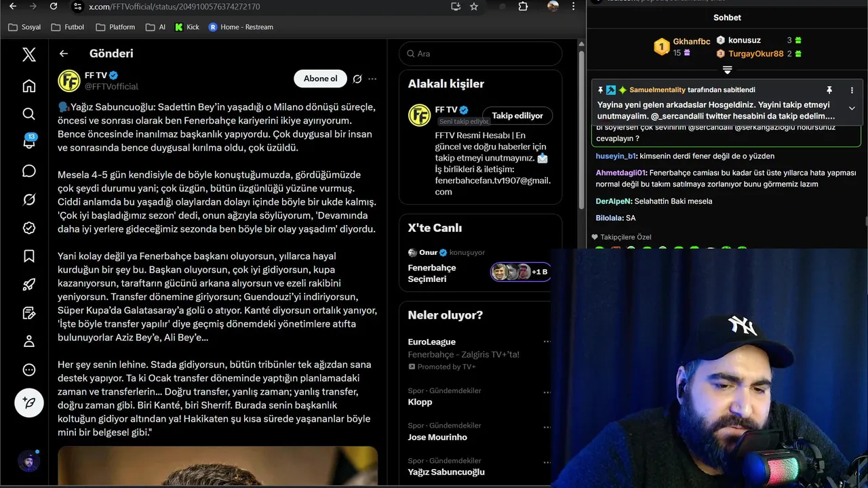Unpin the pinned chat message
The height and width of the screenshot is (488, 868).
tap(829, 90)
